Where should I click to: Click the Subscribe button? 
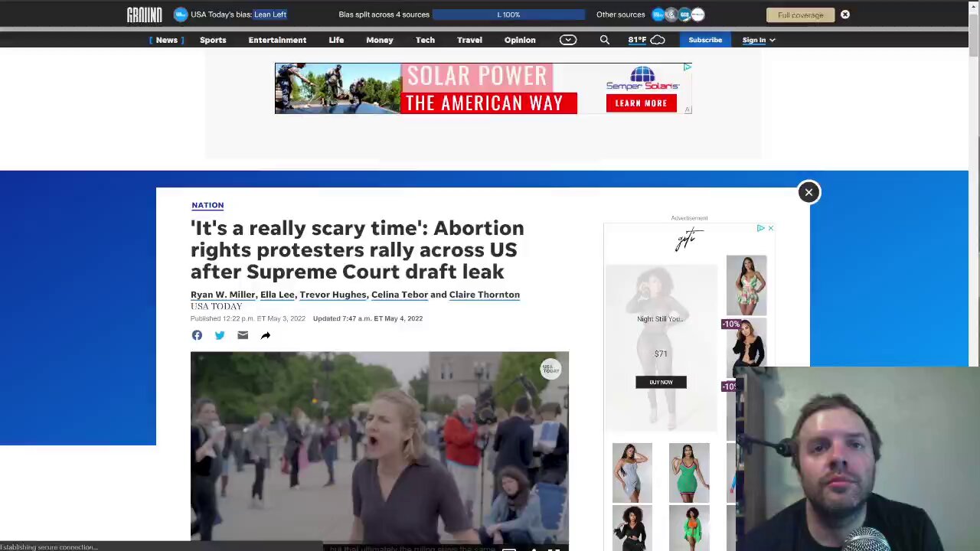pyautogui.click(x=705, y=40)
